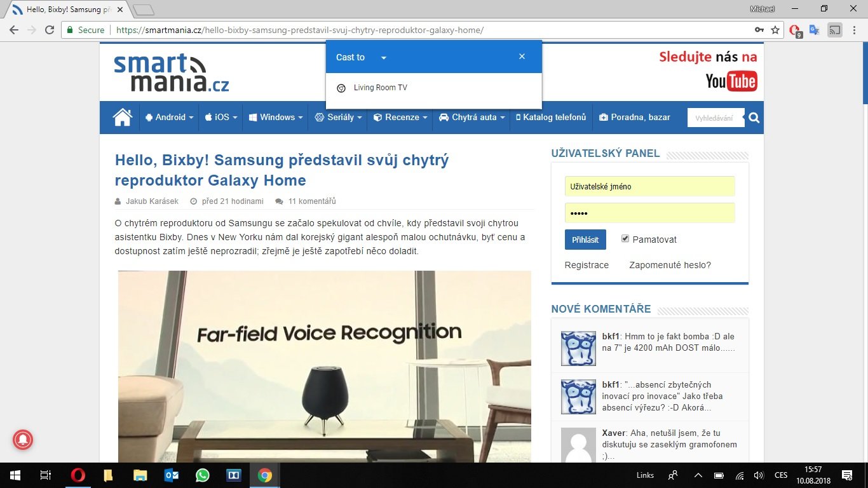Open the Google Translate extension icon
868x488 pixels.
pyautogui.click(x=814, y=30)
